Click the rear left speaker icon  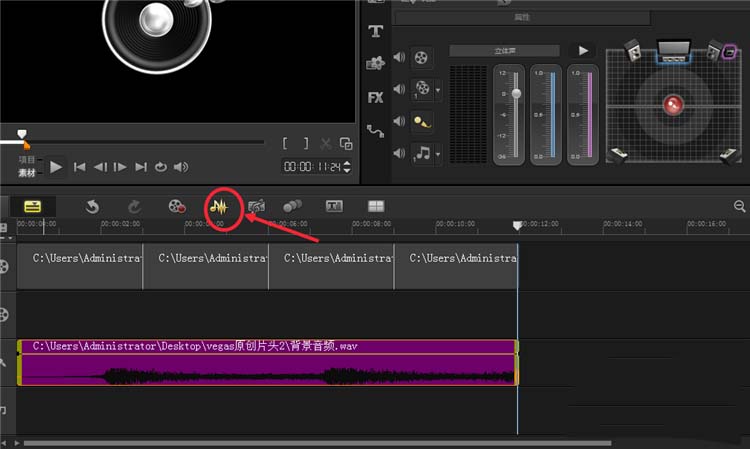click(x=617, y=155)
